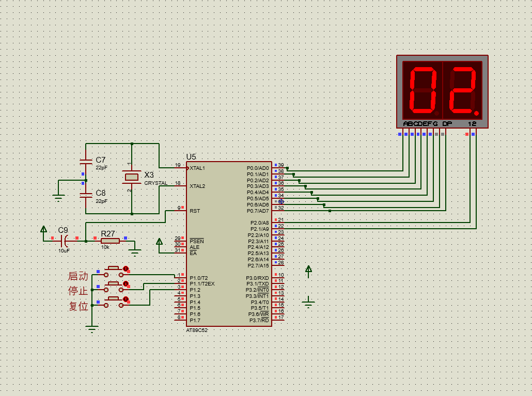Viewport: 532px width, 396px height.
Task: Toggle the red latch dot on 复位 button
Action: (126, 299)
